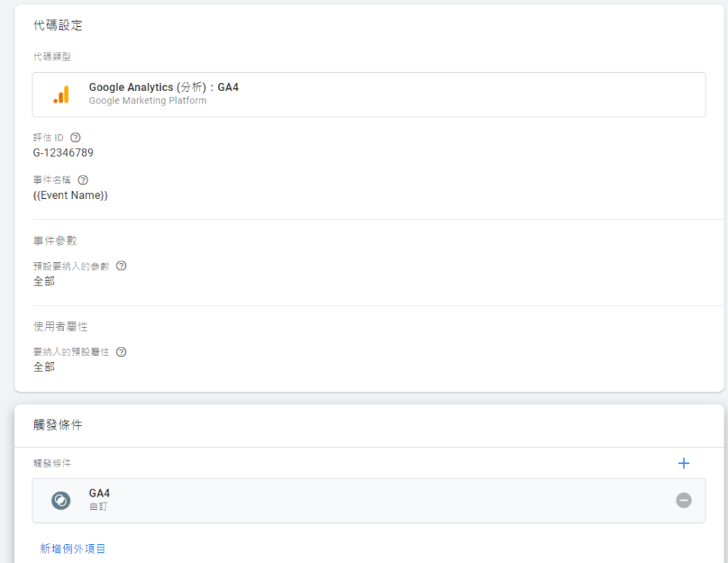The height and width of the screenshot is (563, 728).
Task: Click the 事件參數 section label
Action: (55, 240)
